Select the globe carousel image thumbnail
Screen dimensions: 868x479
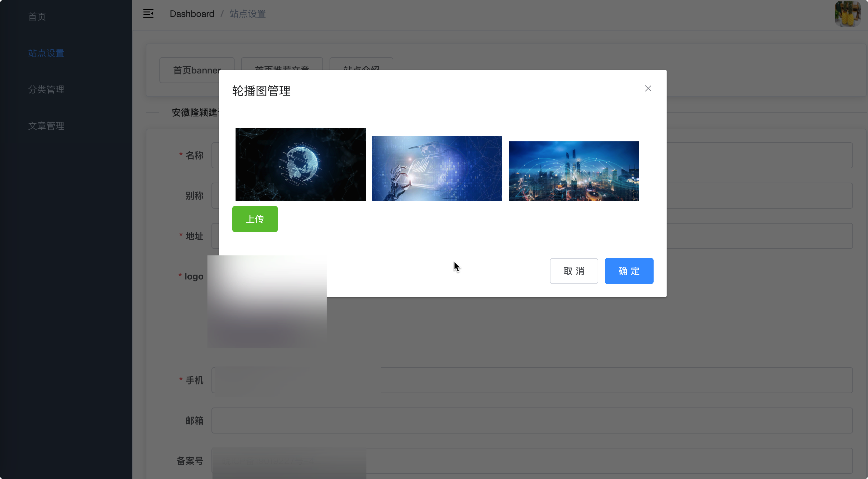pyautogui.click(x=300, y=164)
